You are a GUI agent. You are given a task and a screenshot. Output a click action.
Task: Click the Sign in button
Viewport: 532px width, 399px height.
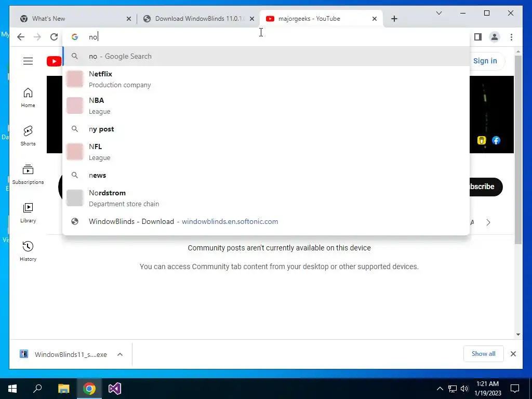[x=486, y=61]
